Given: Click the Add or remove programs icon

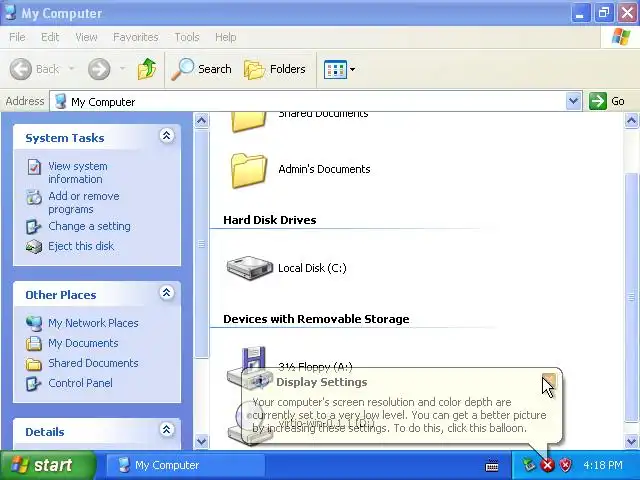Looking at the screenshot, I should click(x=34, y=197).
